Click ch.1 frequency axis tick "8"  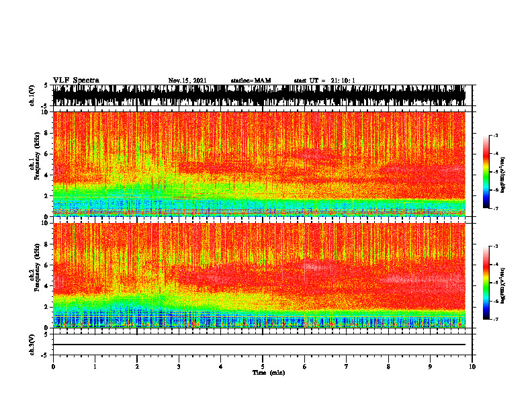tap(48, 133)
